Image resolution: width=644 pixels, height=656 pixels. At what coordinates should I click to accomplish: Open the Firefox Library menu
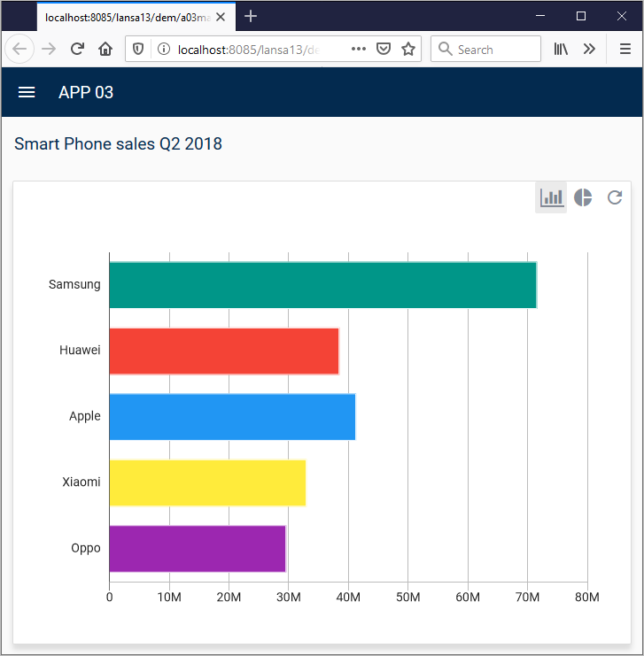coord(561,50)
